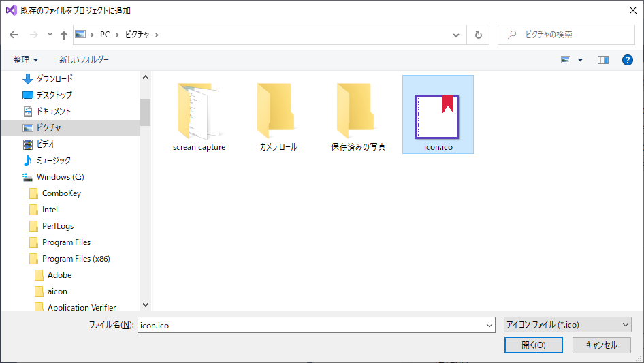This screenshot has width=644, height=363.
Task: Select デスクトップ in the navigation pane
Action: pos(54,95)
